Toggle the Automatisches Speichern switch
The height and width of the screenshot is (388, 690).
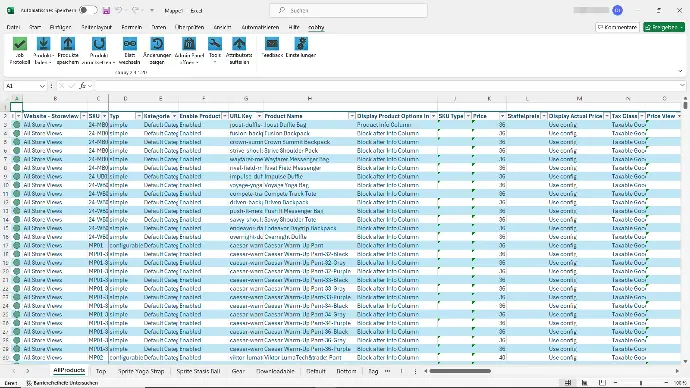[88, 10]
